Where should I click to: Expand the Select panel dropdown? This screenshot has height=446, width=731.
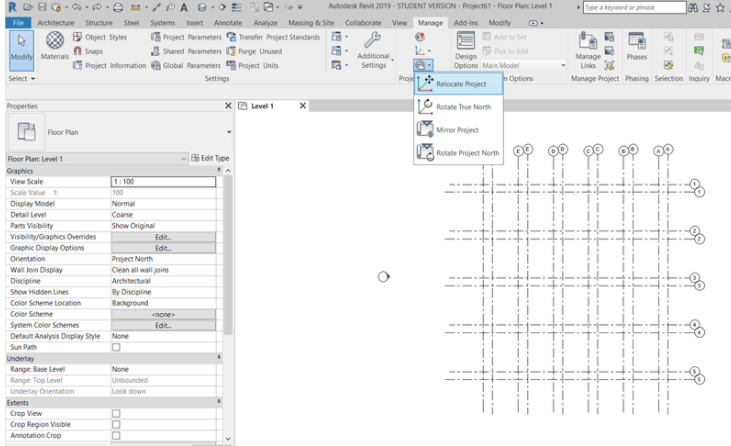pos(21,79)
